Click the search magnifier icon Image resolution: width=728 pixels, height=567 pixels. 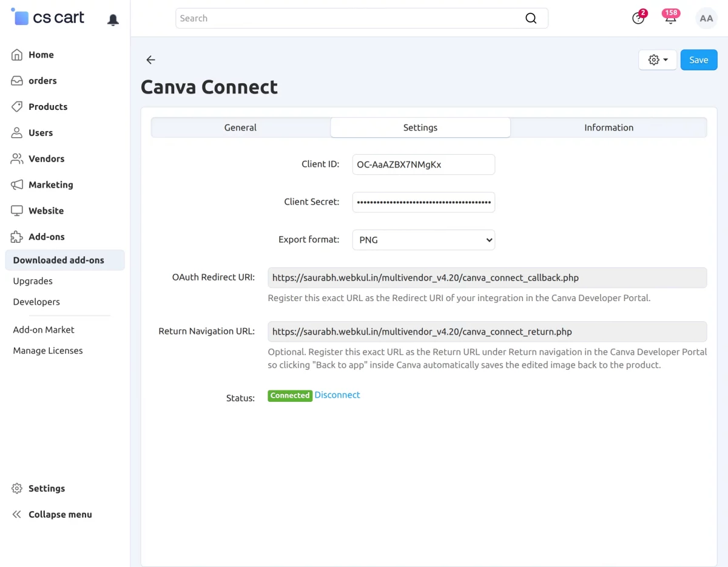click(531, 18)
